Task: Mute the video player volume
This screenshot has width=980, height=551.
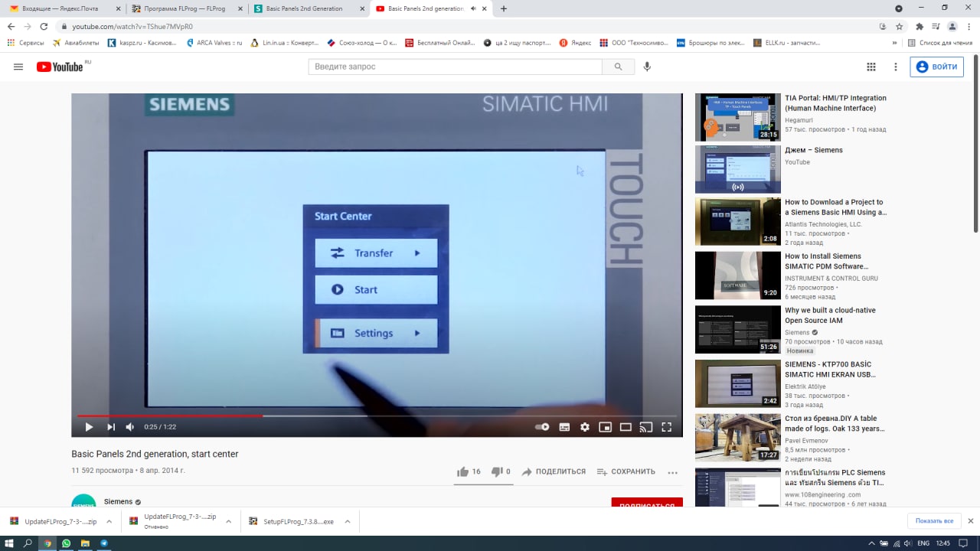Action: [x=130, y=427]
